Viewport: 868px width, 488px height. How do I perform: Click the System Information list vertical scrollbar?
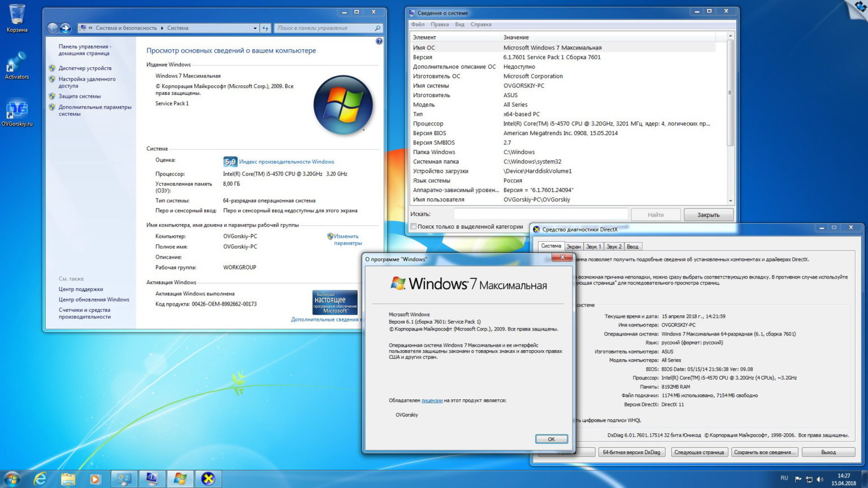pyautogui.click(x=730, y=93)
